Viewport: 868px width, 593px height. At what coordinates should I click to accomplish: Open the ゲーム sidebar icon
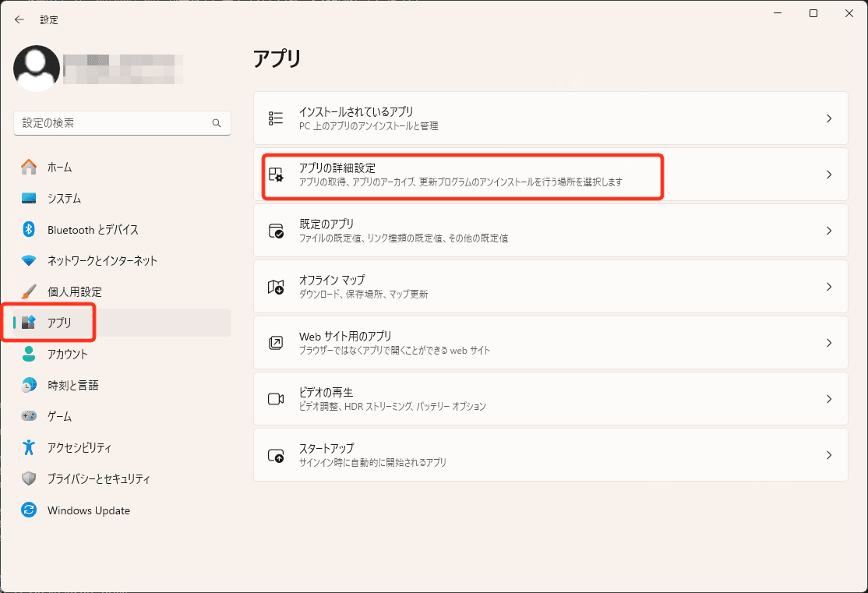(x=26, y=416)
